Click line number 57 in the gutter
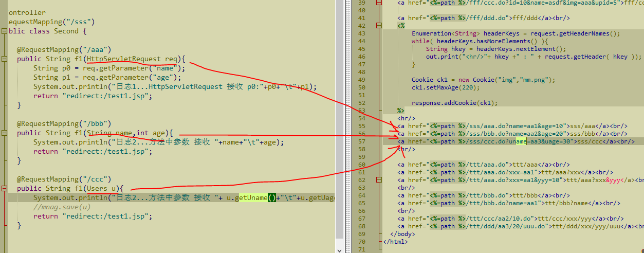 361,141
